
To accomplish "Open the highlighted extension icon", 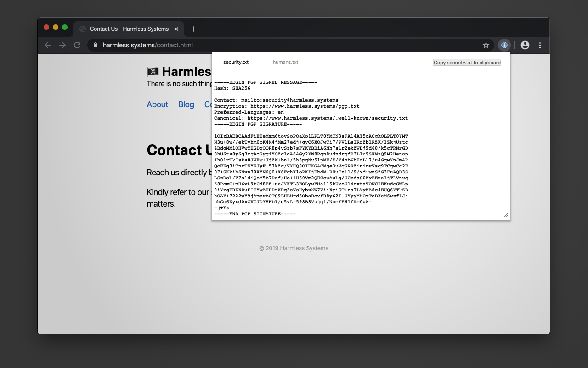I will 504,45.
